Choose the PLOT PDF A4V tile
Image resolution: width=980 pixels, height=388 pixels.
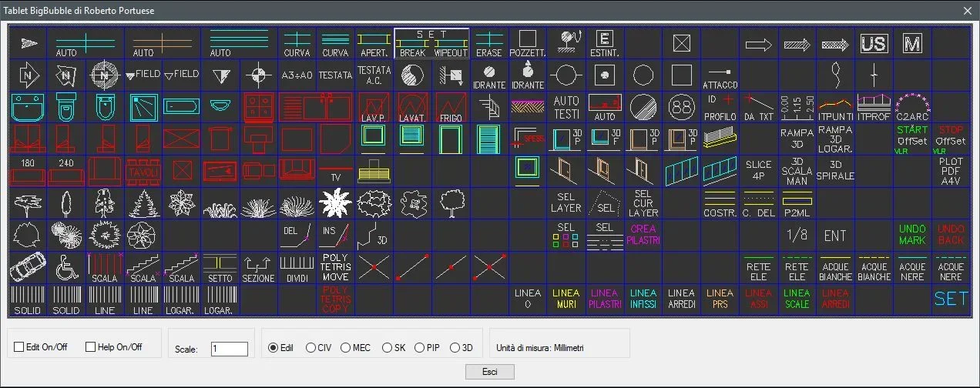tap(951, 172)
